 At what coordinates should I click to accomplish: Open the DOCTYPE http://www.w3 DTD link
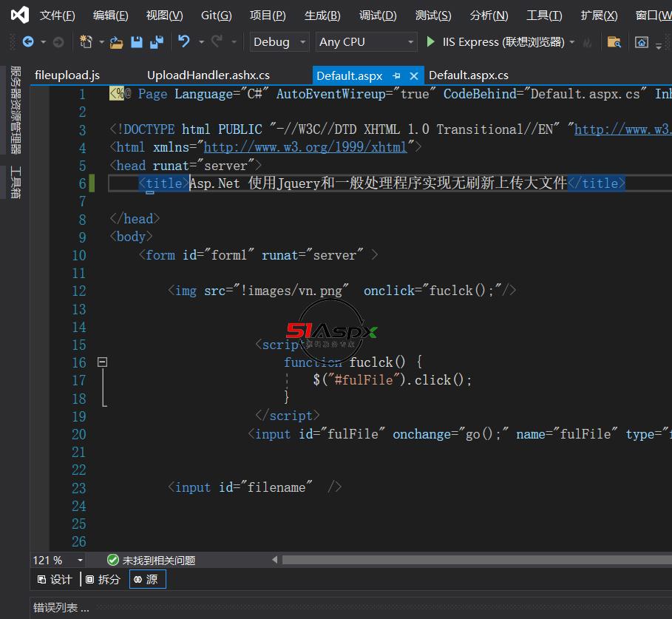623,129
